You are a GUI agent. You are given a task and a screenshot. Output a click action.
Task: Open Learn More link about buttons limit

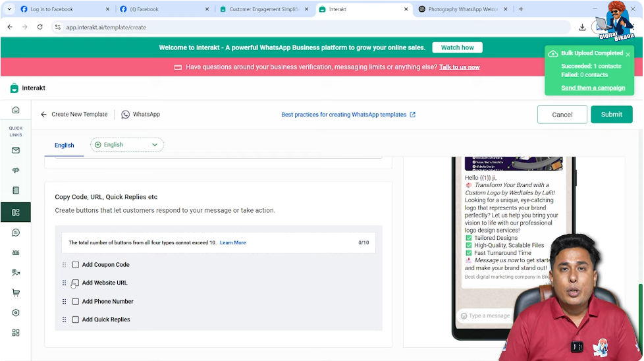point(233,242)
